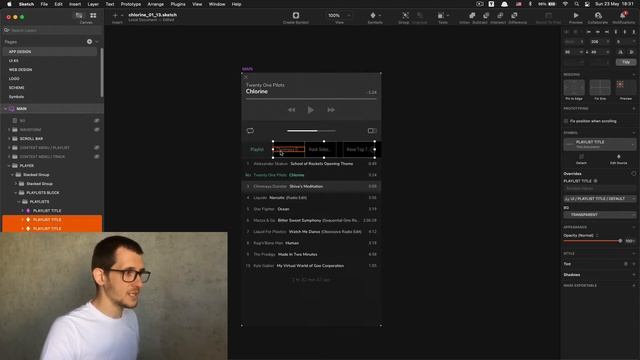Expand the SCROLL BAR group
The width and height of the screenshot is (640, 360).
point(9,139)
